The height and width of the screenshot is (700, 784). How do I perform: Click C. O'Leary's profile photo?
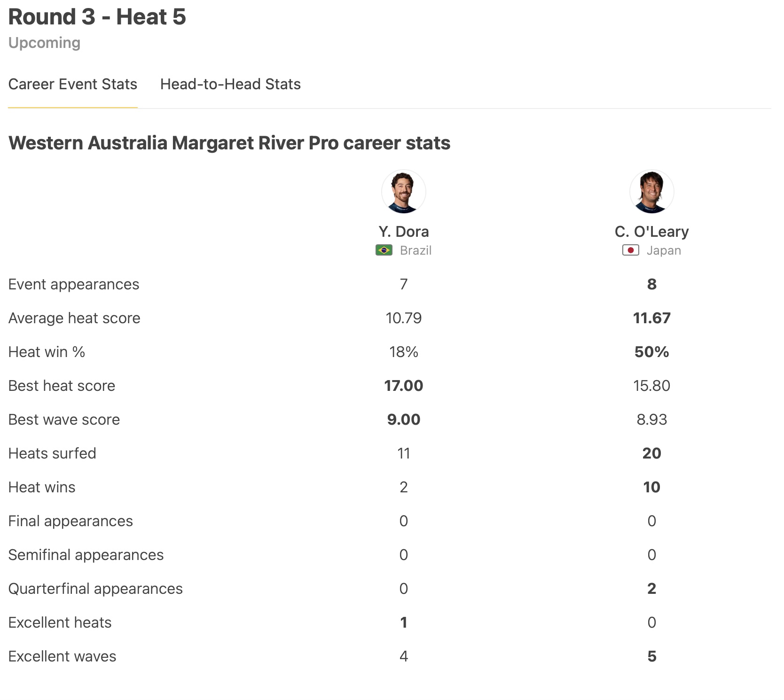point(651,192)
